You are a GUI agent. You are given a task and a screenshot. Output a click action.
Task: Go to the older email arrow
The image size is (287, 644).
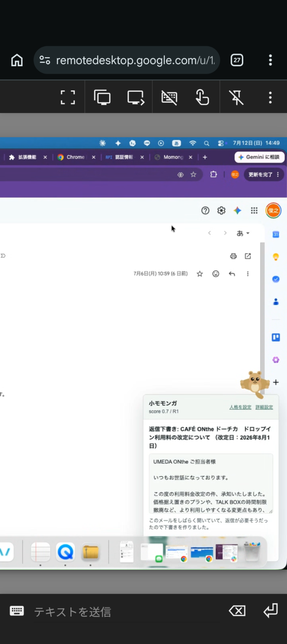point(225,233)
